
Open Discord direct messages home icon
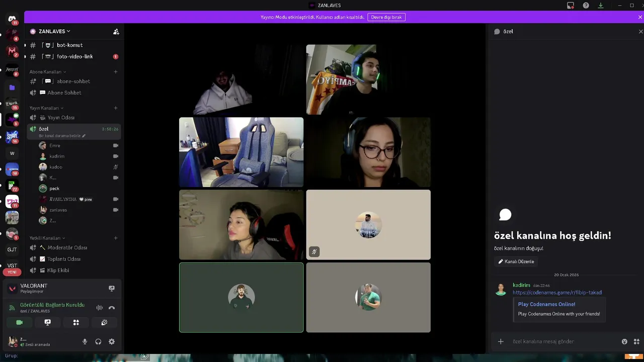point(12,19)
